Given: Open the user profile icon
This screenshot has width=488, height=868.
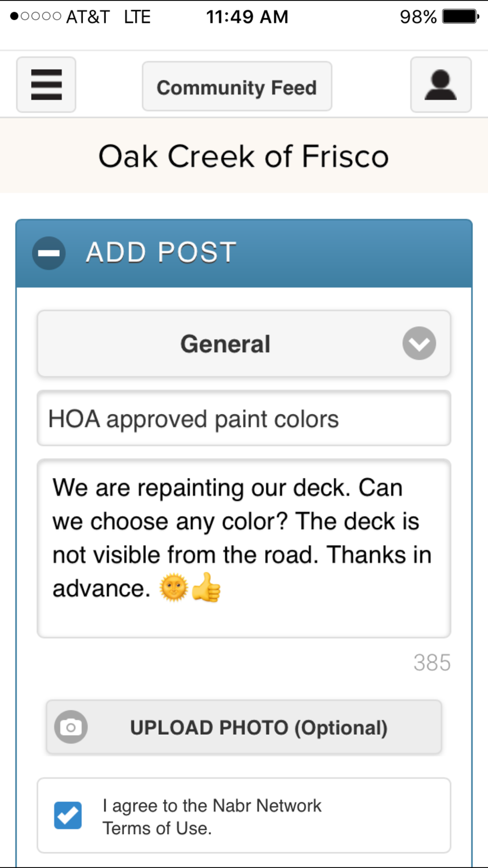Looking at the screenshot, I should pos(441,84).
